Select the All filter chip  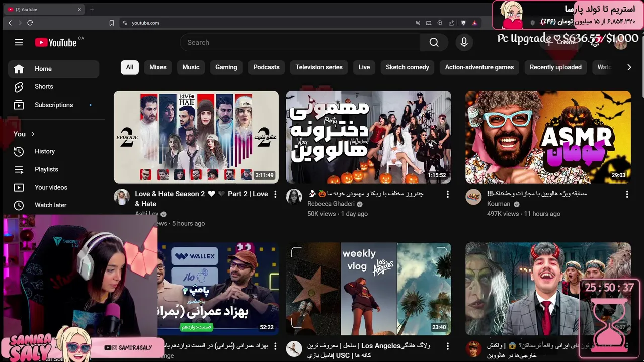130,67
